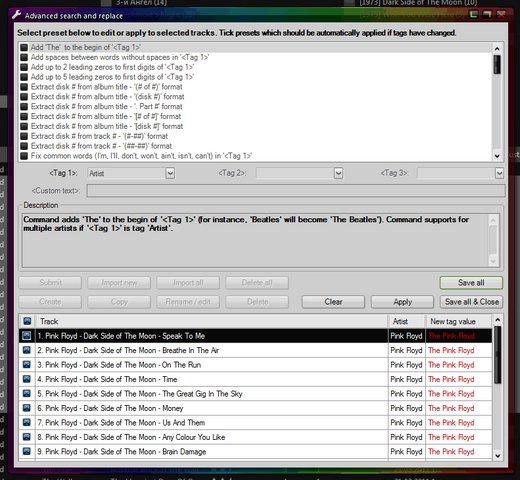The height and width of the screenshot is (480, 520).
Task: Tick preset Add spaces between words without spaces
Action: click(x=24, y=57)
